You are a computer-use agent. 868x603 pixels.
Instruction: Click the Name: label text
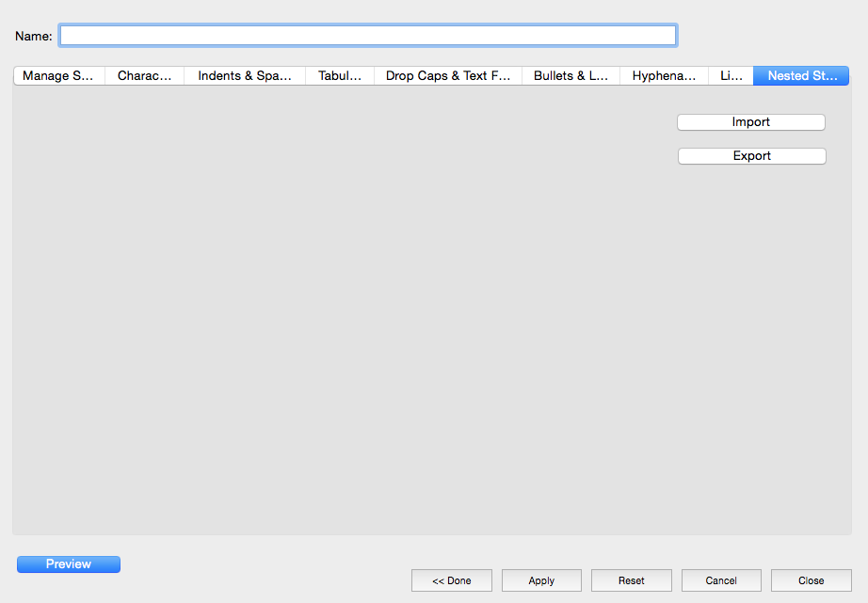pyautogui.click(x=33, y=36)
